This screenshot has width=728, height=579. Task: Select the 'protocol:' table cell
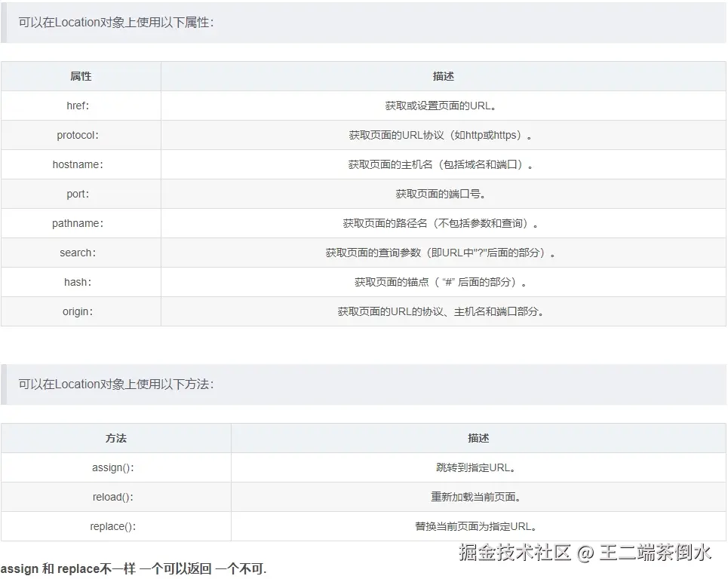coord(81,135)
